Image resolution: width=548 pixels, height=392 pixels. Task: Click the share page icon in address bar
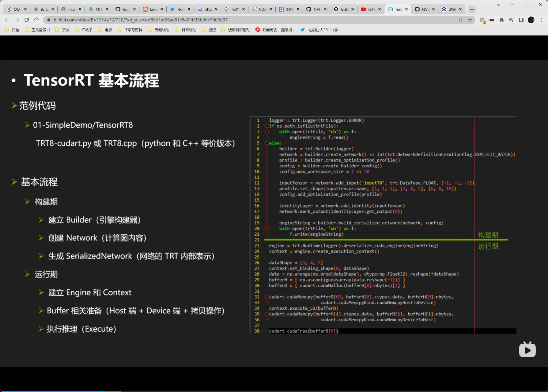coord(460,20)
